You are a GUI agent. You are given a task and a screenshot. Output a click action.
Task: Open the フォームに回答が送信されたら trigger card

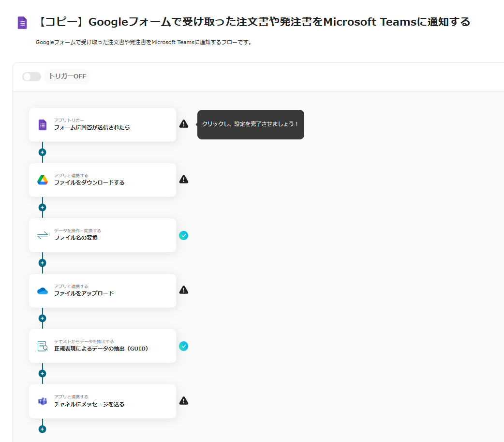103,124
